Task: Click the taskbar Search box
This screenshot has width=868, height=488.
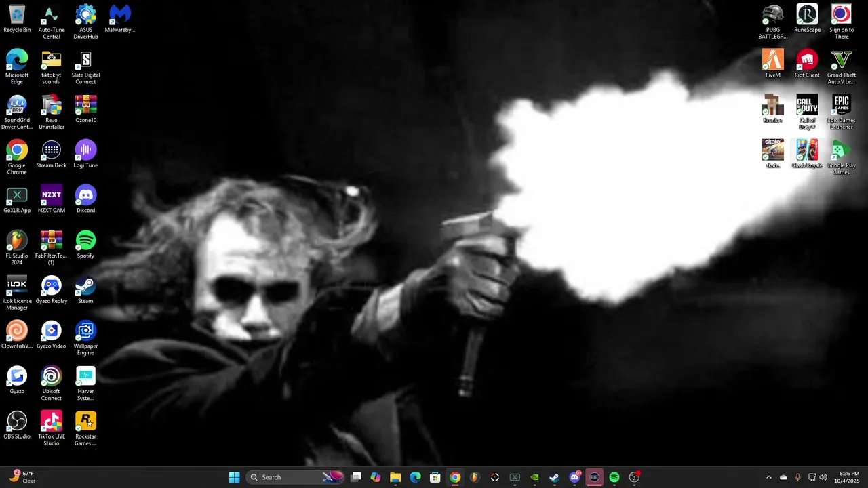Action: (295, 477)
